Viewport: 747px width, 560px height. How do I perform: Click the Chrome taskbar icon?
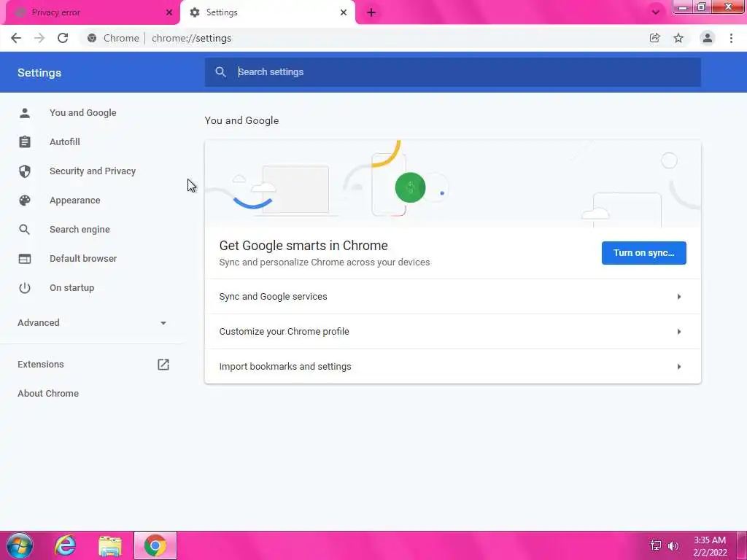click(155, 545)
